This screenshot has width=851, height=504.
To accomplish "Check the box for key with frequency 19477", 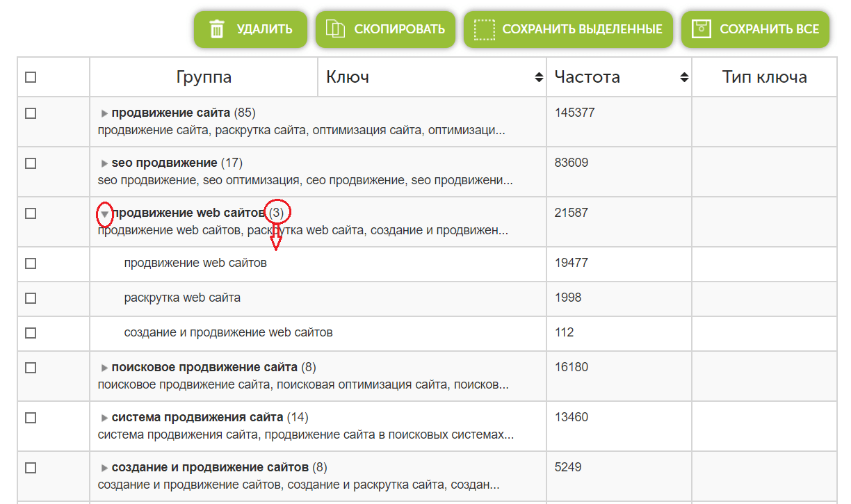I will (31, 263).
